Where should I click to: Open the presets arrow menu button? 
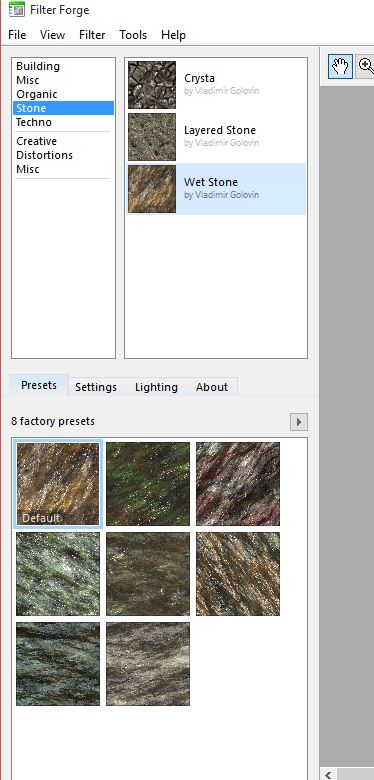(x=299, y=422)
